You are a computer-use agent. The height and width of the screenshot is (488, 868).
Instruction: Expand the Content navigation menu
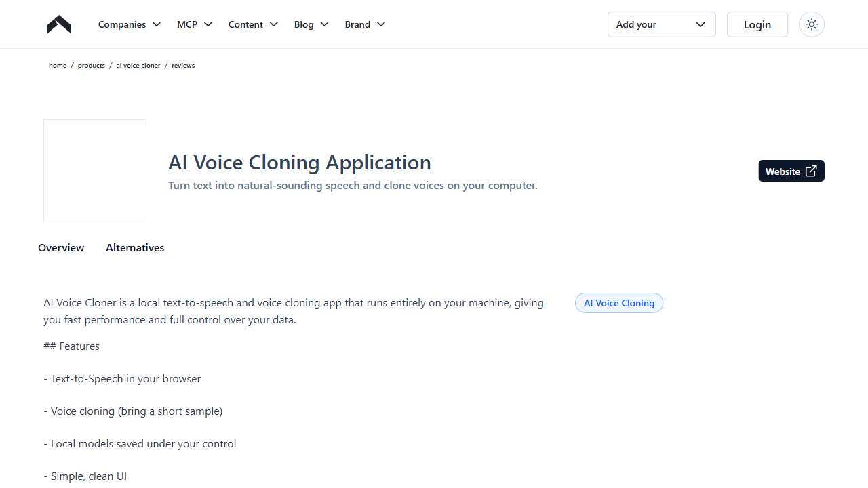[245, 24]
